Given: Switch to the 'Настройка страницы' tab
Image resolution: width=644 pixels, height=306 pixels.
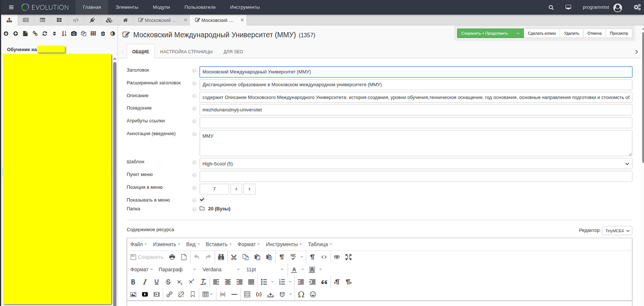Looking at the screenshot, I should 186,52.
